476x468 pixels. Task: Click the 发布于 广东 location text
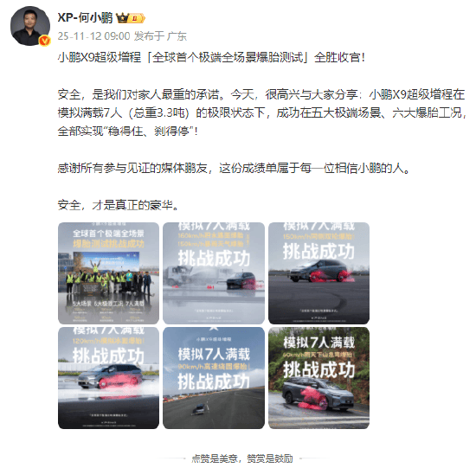[160, 36]
